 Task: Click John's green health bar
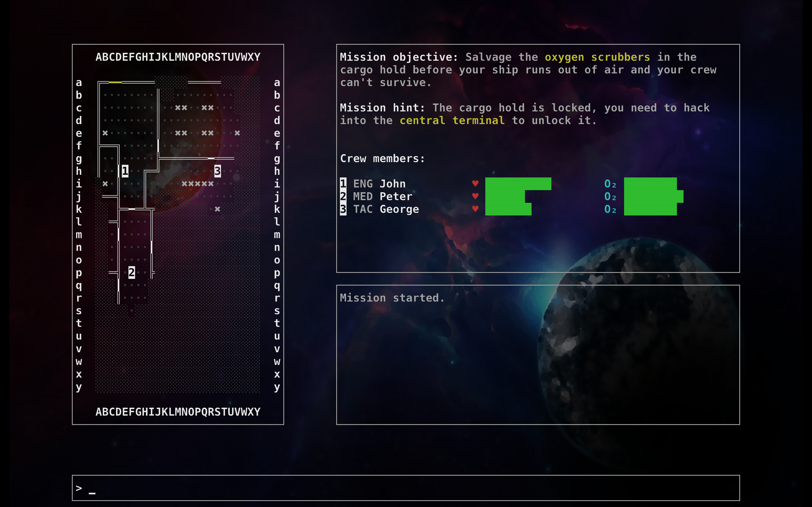coord(518,184)
